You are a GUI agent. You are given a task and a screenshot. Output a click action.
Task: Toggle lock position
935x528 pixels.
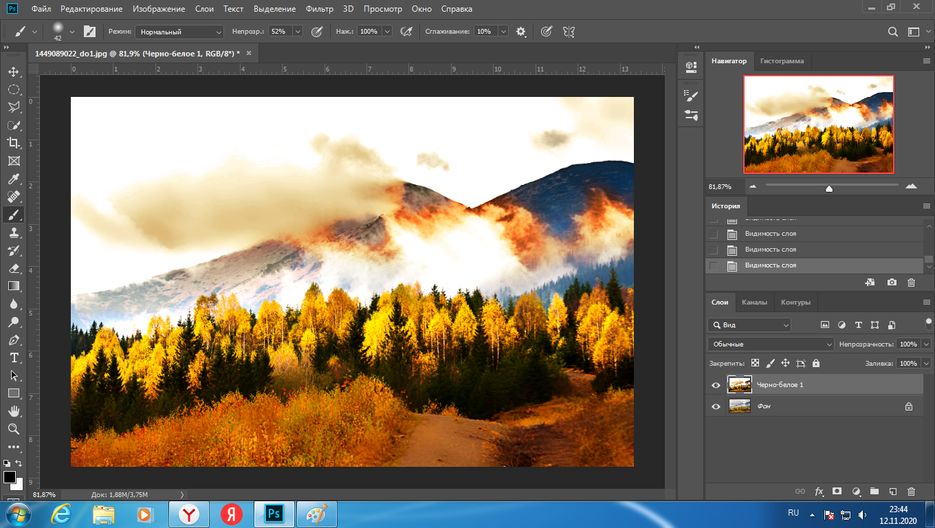coord(785,363)
